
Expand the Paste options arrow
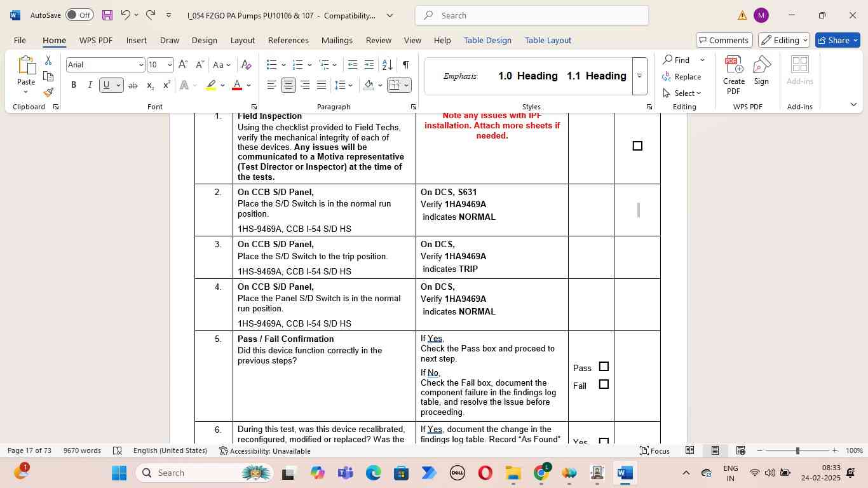26,93
